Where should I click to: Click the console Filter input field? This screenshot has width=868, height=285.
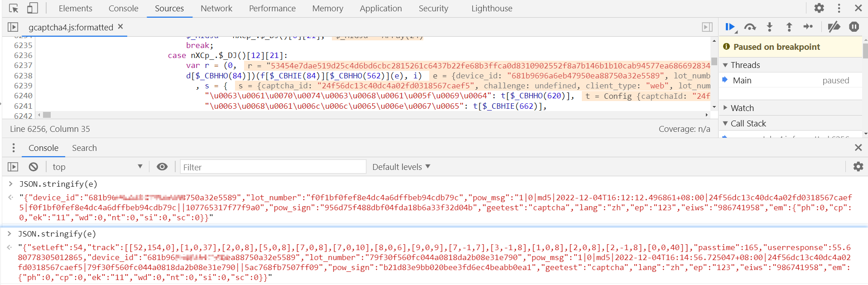tap(273, 167)
